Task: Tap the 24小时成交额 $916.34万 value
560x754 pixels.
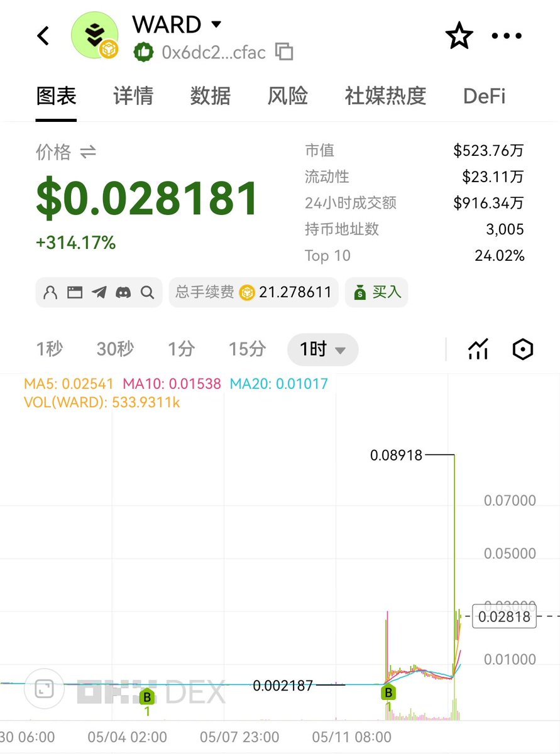Action: point(488,203)
